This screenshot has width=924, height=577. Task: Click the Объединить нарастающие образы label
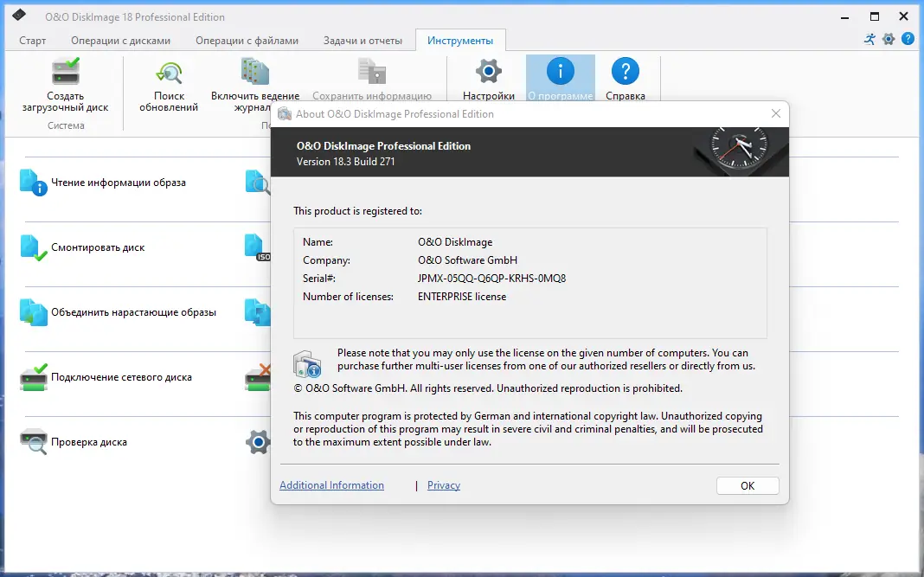coord(134,312)
